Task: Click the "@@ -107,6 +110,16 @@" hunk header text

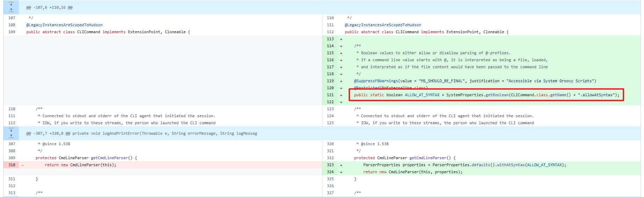Action: coord(49,7)
